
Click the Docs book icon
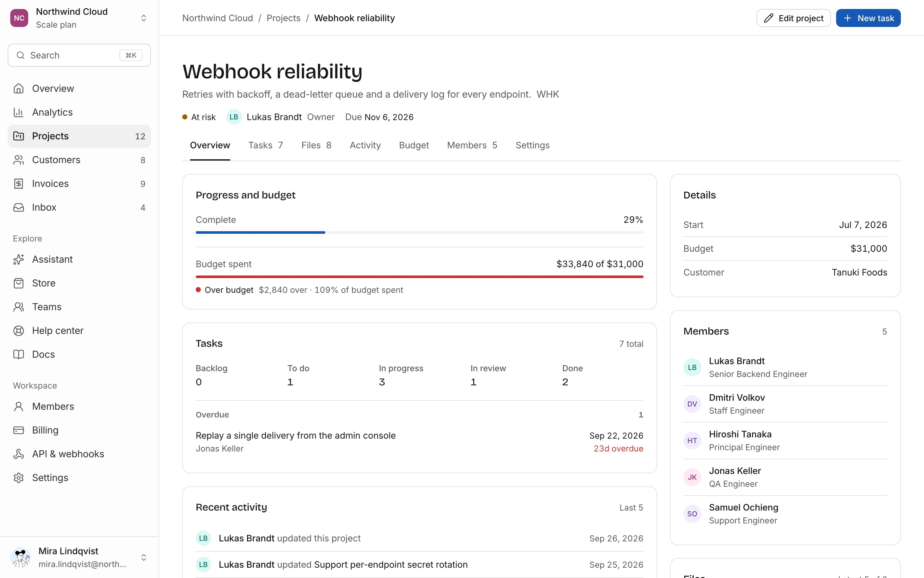pyautogui.click(x=19, y=355)
